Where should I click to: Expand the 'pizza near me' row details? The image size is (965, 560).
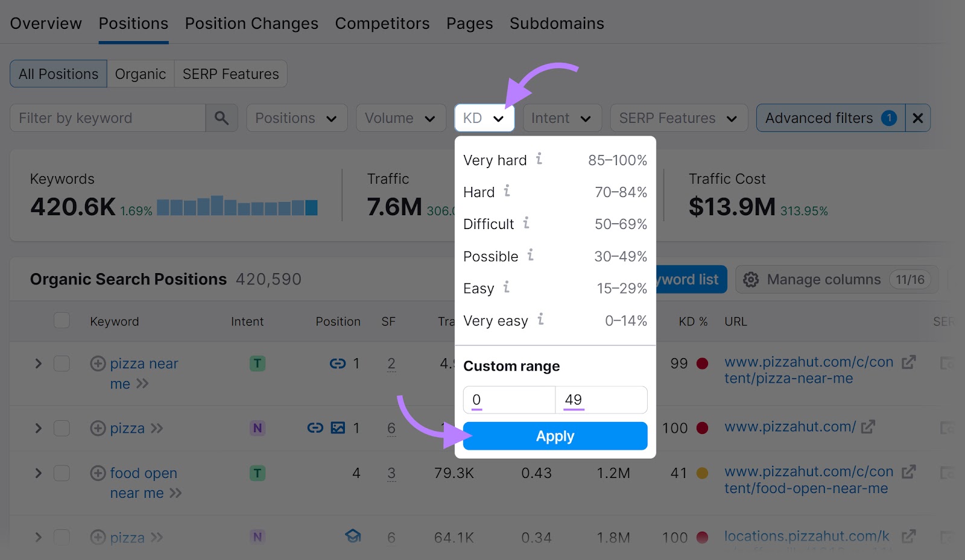(39, 363)
